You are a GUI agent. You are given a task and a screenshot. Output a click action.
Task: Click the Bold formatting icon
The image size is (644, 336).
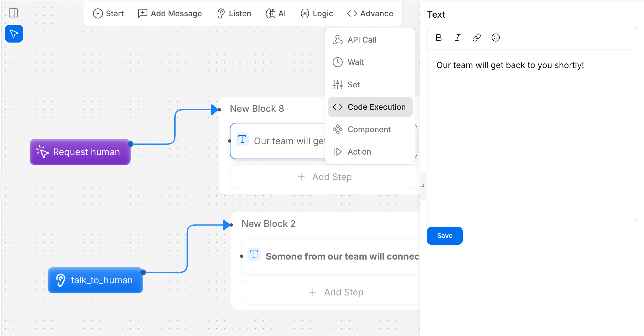coord(439,38)
